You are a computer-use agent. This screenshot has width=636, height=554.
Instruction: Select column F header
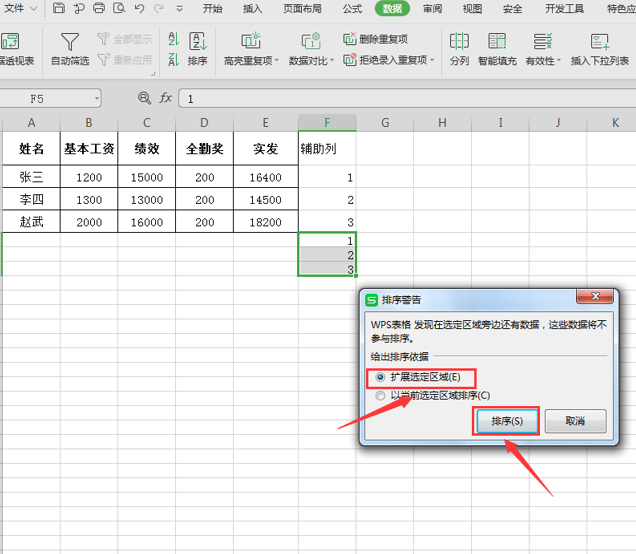pos(327,122)
